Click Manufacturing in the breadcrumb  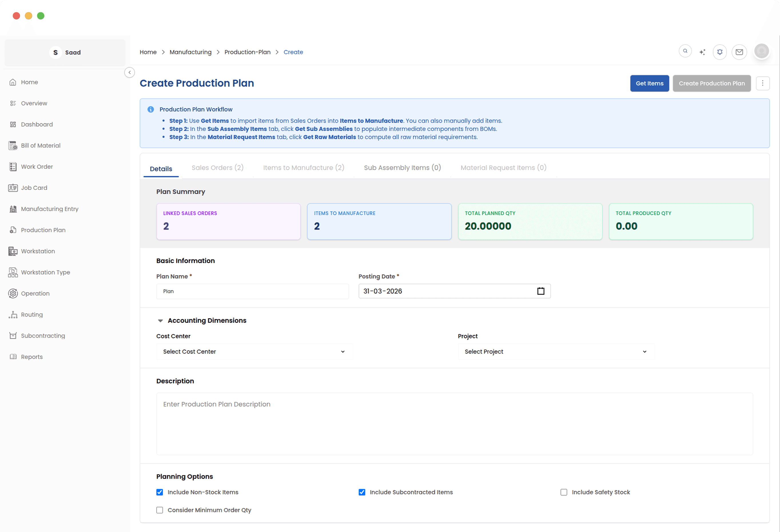point(190,52)
